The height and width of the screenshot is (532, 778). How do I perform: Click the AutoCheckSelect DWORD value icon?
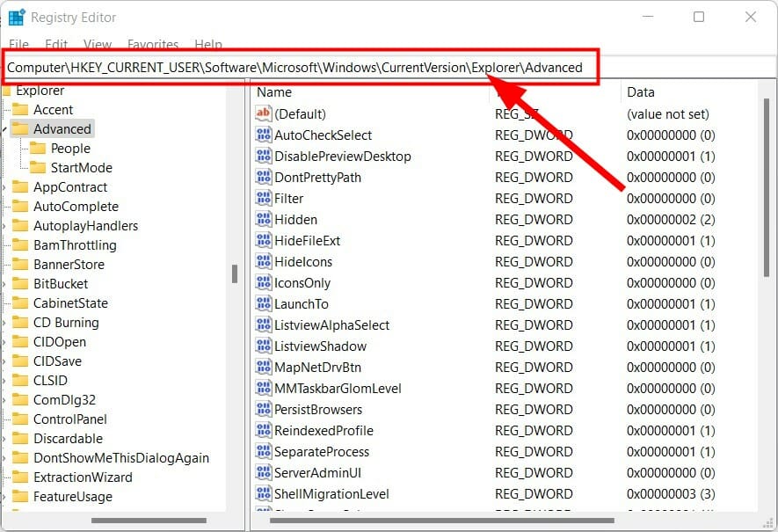pyautogui.click(x=264, y=135)
